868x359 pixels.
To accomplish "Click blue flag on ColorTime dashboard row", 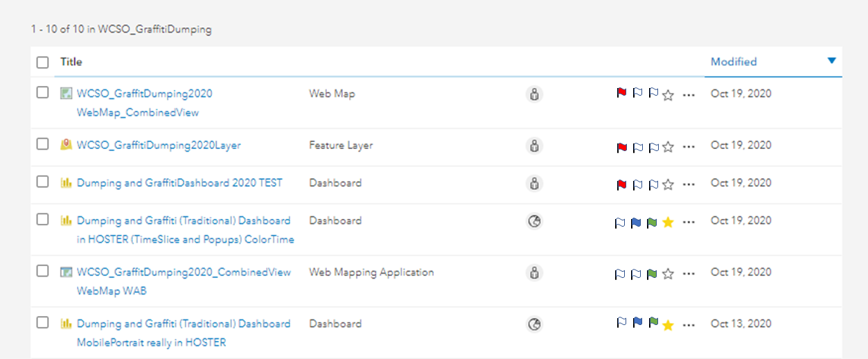I will 636,222.
